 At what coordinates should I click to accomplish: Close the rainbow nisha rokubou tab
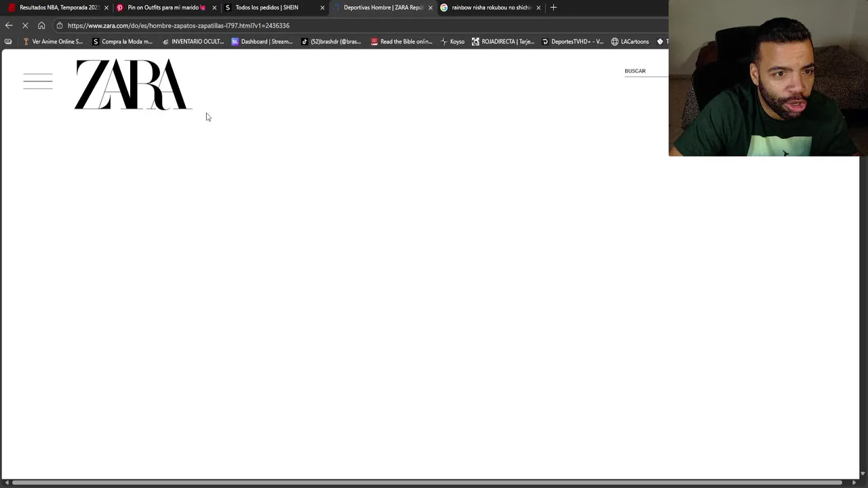click(x=538, y=7)
